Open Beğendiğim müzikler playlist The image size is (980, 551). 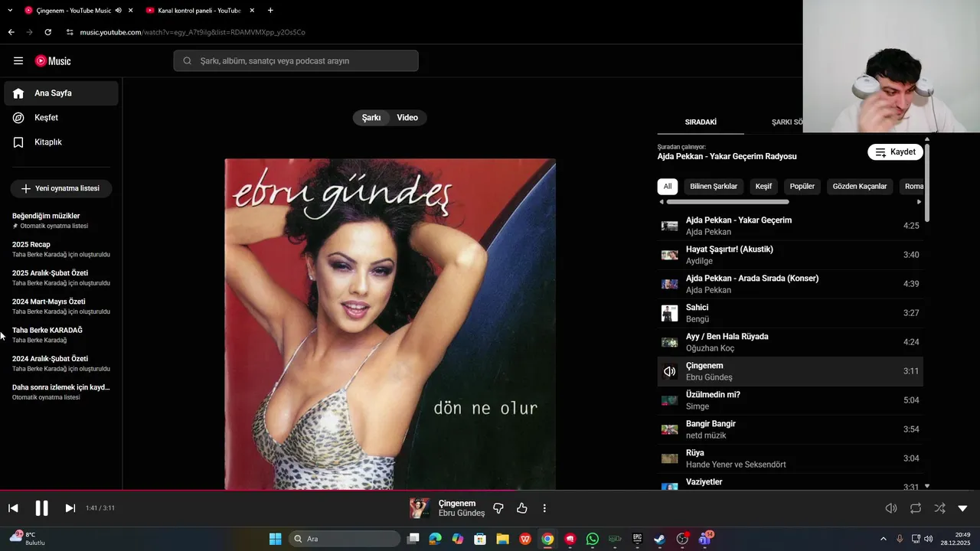pyautogui.click(x=61, y=220)
